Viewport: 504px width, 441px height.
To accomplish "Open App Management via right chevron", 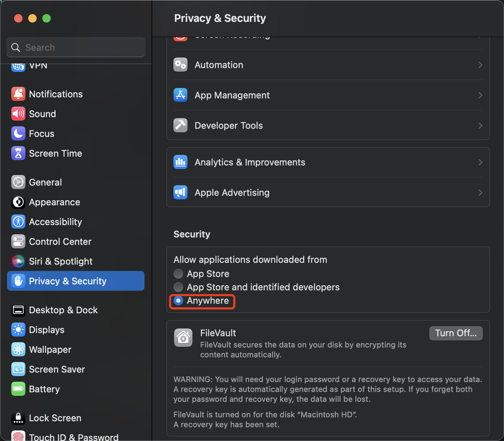I will point(480,95).
